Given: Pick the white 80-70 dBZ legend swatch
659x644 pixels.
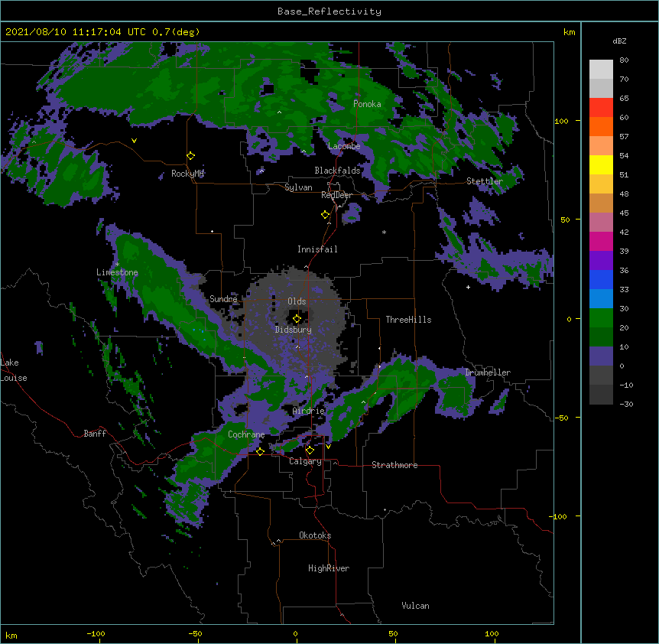Looking at the screenshot, I should pyautogui.click(x=601, y=70).
